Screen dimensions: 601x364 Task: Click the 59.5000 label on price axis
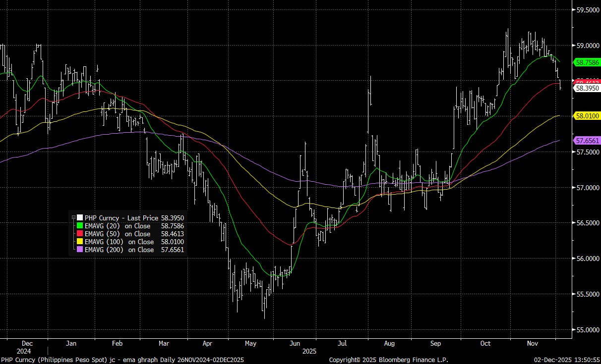[x=587, y=10]
